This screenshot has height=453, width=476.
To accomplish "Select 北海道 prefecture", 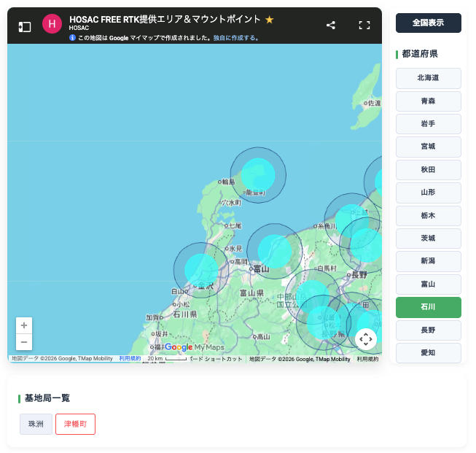I will coord(429,78).
